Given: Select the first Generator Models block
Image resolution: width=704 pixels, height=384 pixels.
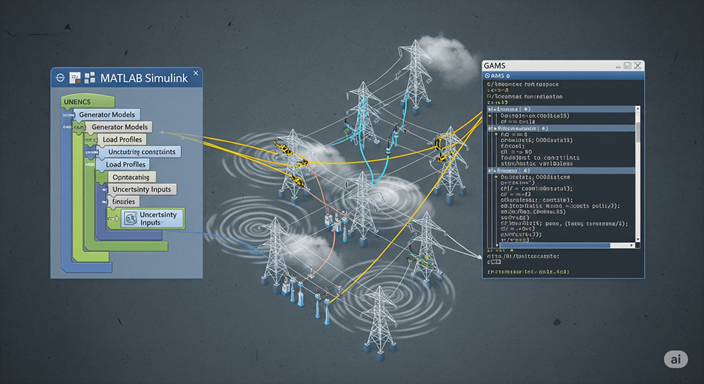Looking at the screenshot, I should (x=107, y=115).
